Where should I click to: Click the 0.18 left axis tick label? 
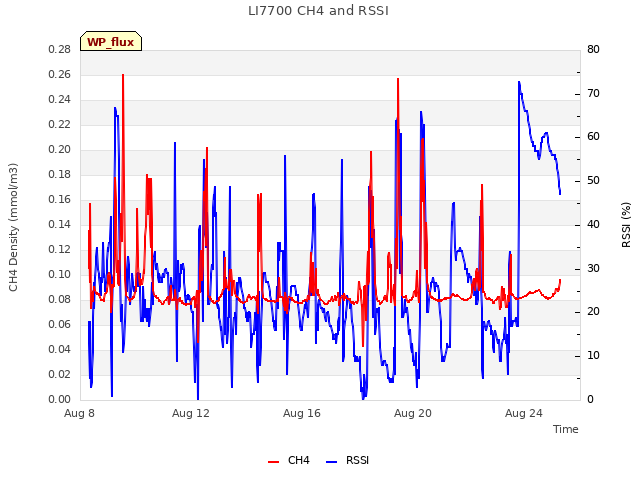click(59, 174)
